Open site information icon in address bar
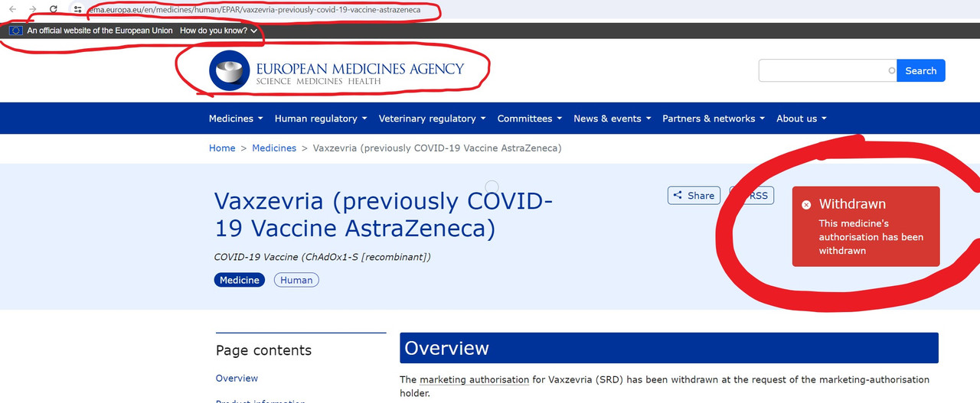980x403 pixels. [x=77, y=9]
